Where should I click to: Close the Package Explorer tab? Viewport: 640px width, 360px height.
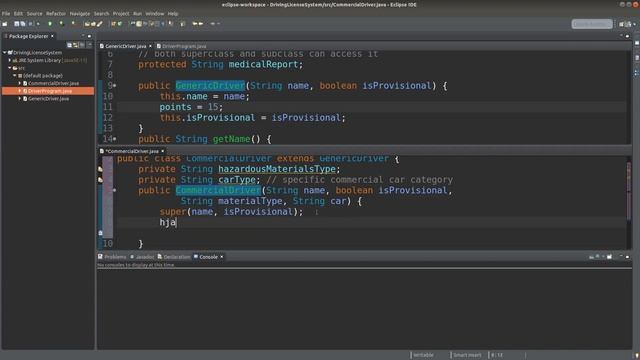click(x=52, y=36)
